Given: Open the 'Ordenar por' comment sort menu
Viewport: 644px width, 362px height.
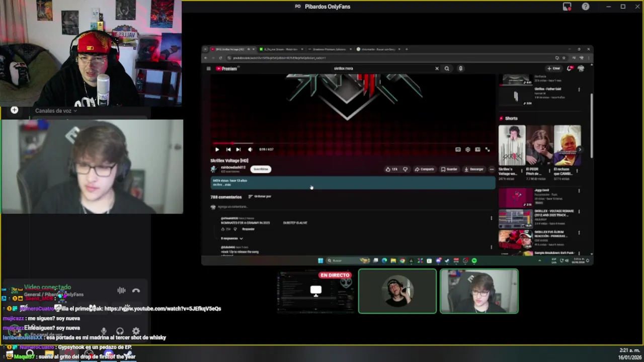Looking at the screenshot, I should pyautogui.click(x=260, y=197).
